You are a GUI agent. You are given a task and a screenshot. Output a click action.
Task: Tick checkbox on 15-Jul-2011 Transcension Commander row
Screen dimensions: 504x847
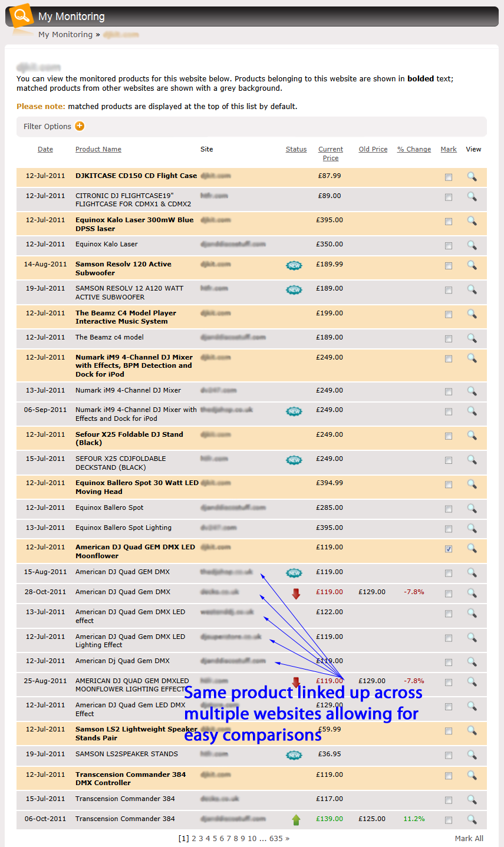click(x=449, y=800)
